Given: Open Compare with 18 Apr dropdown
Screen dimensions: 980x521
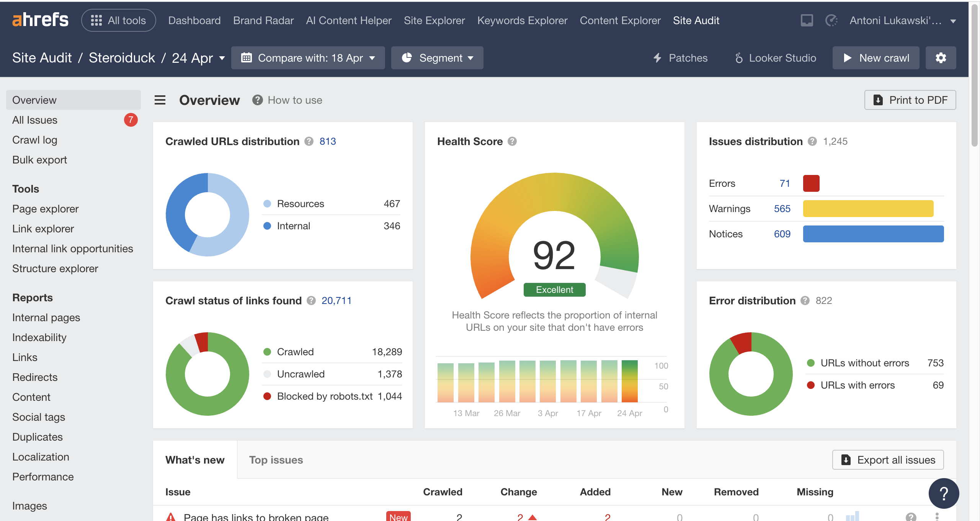Looking at the screenshot, I should point(308,58).
